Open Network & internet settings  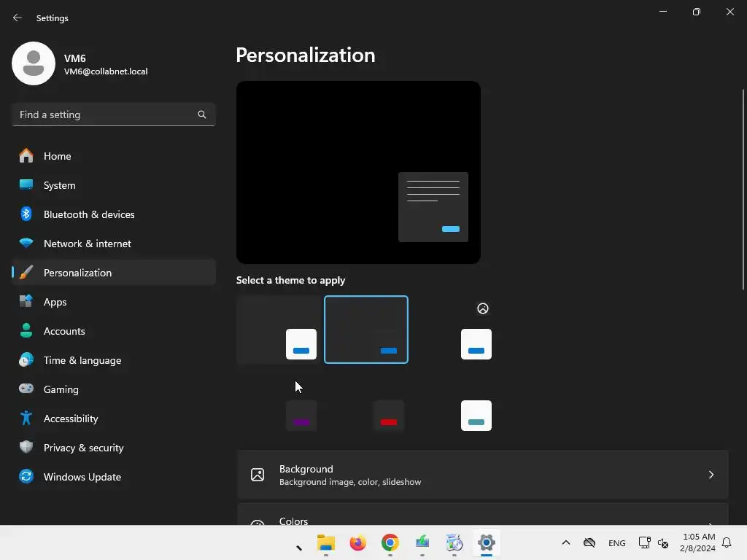click(113, 244)
